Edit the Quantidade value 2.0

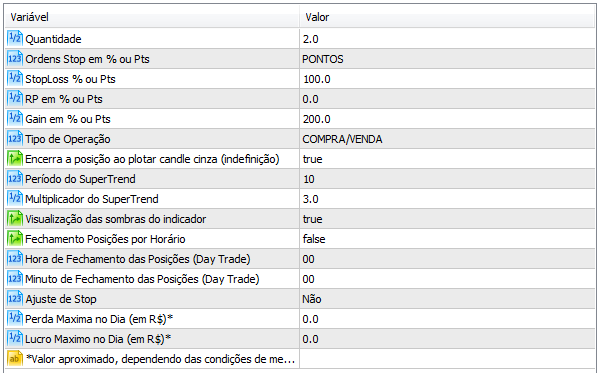(x=447, y=39)
